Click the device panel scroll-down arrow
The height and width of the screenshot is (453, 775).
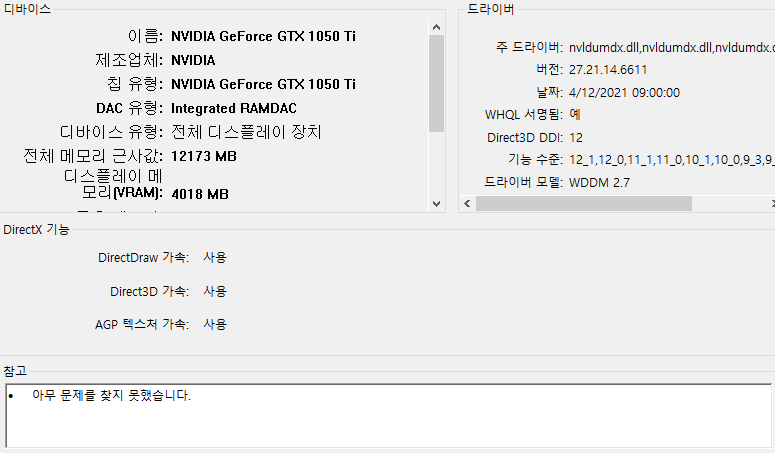(436, 204)
